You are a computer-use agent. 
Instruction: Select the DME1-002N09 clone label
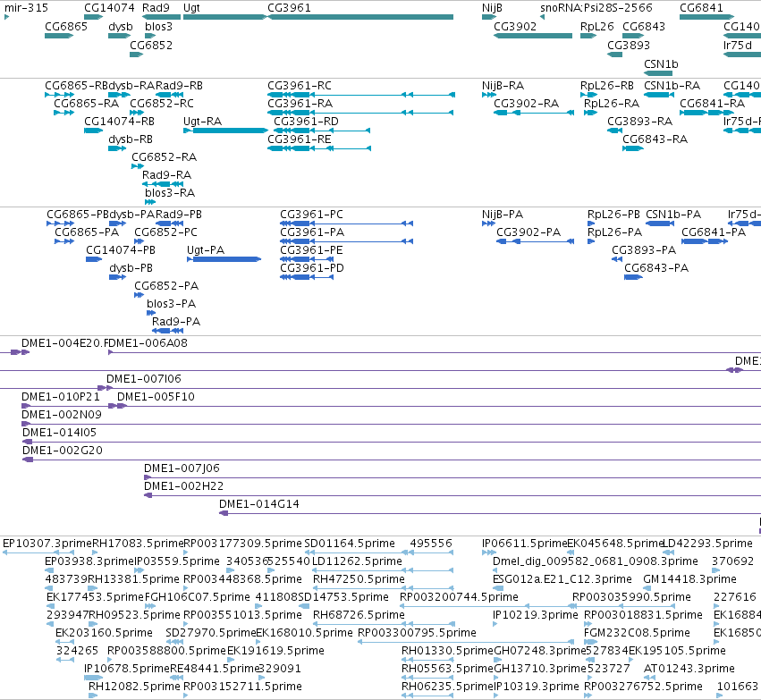point(62,414)
